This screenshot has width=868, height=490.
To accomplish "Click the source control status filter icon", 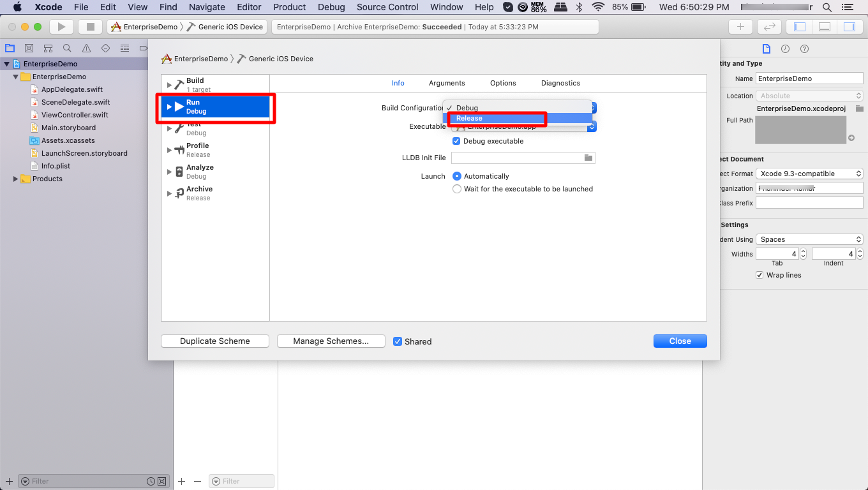I will [162, 481].
